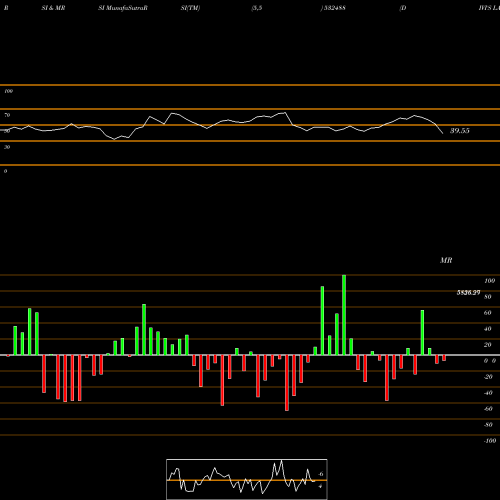
Task: Click the deepest red MR histogram bar
Action: (x=287, y=383)
